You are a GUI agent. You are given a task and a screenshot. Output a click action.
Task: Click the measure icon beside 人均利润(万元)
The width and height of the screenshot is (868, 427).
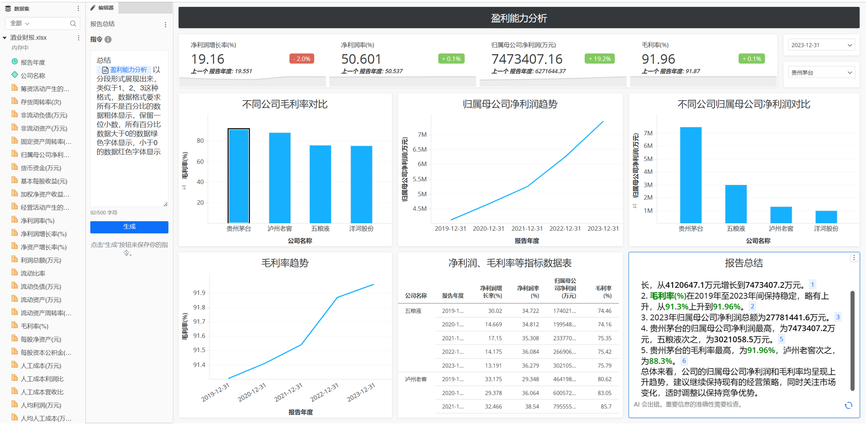coord(15,404)
